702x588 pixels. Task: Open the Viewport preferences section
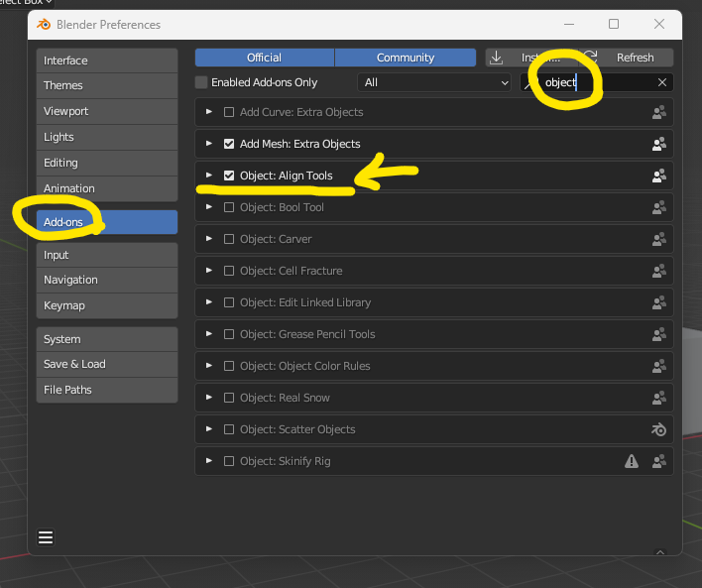107,111
